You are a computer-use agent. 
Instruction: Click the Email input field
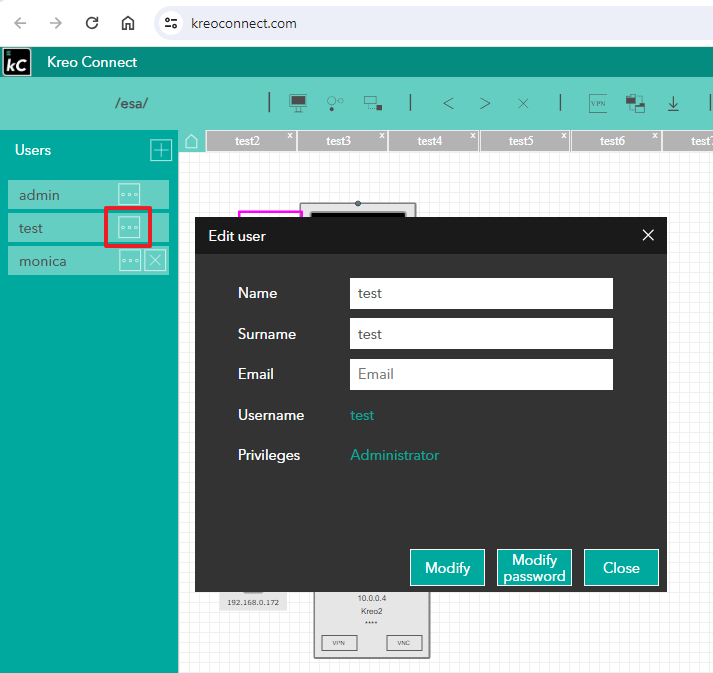(x=481, y=374)
